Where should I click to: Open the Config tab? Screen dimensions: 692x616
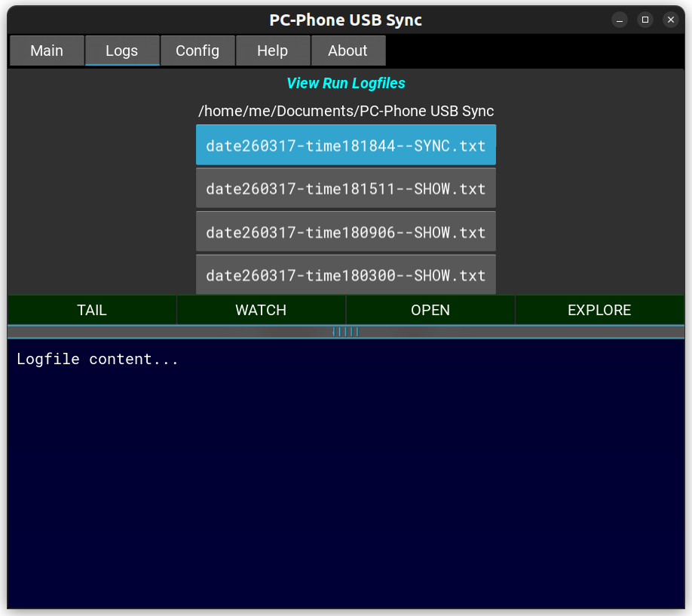point(197,51)
